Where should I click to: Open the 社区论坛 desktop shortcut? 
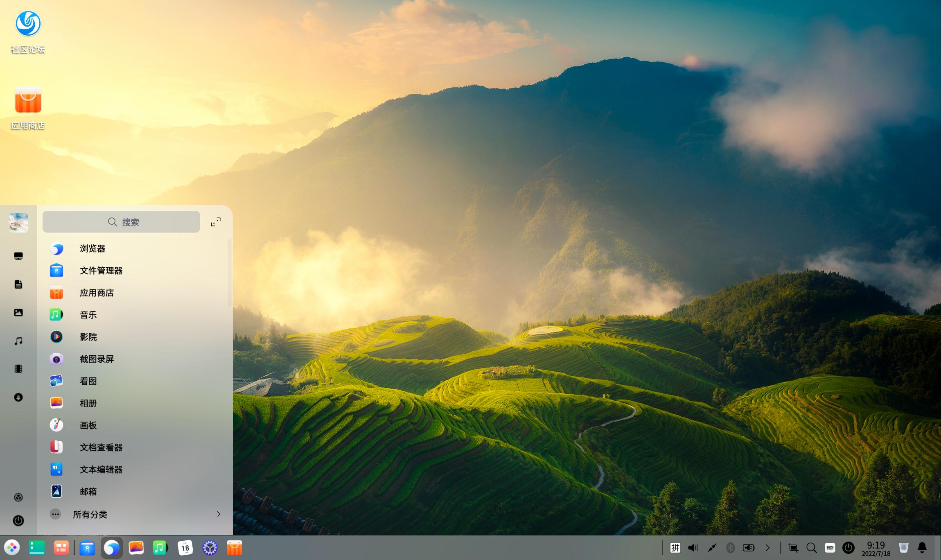27,24
